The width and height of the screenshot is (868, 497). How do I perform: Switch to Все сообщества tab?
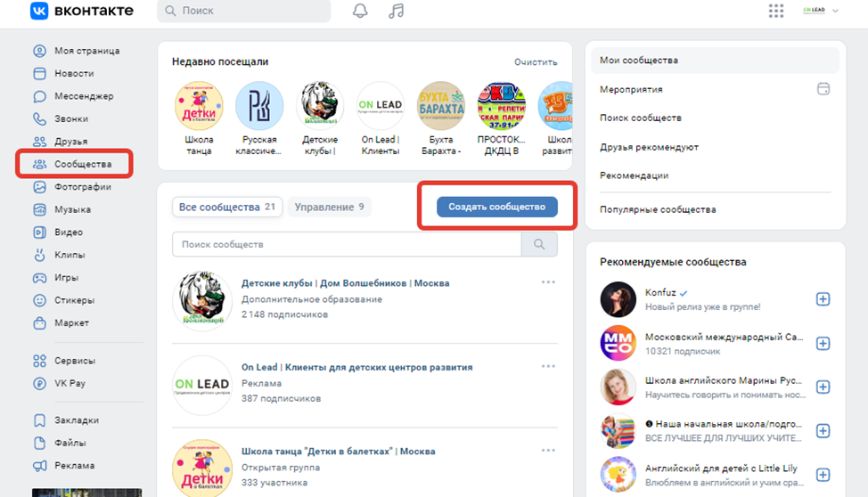pyautogui.click(x=227, y=207)
